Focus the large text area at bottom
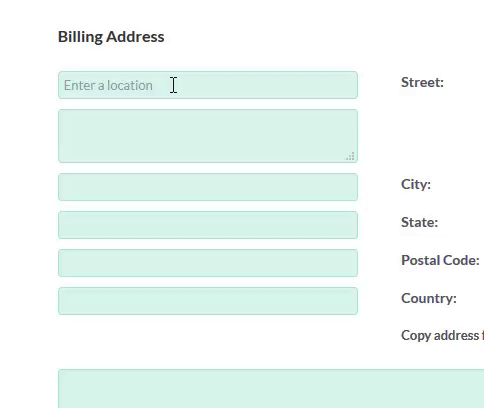This screenshot has width=484, height=408. coord(271,389)
